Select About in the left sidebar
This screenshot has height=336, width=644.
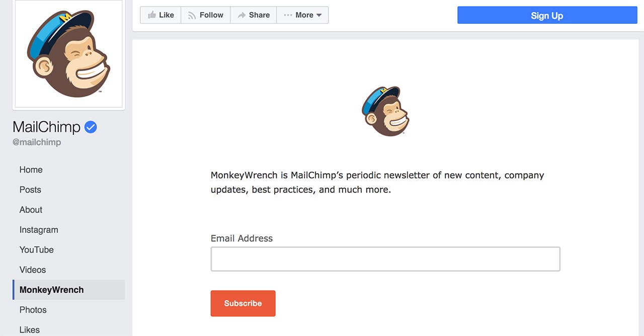point(31,210)
